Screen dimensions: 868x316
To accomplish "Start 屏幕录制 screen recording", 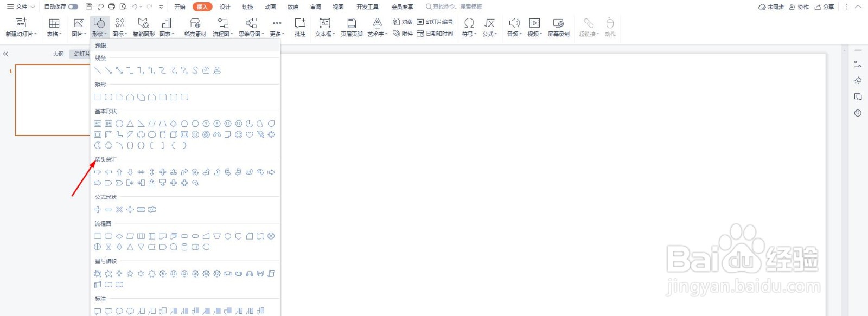I will click(x=558, y=27).
